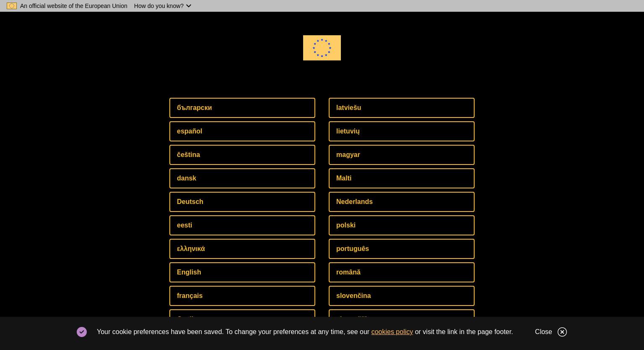Image resolution: width=644 pixels, height=350 pixels.
Task: Select español language
Action: (x=242, y=131)
